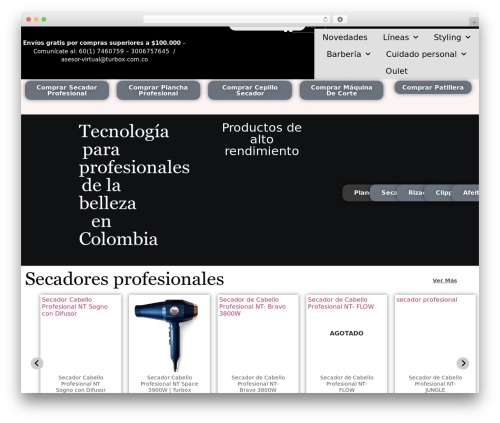Click the browser reload icon
Viewport: 500px width, 423px height.
click(325, 19)
